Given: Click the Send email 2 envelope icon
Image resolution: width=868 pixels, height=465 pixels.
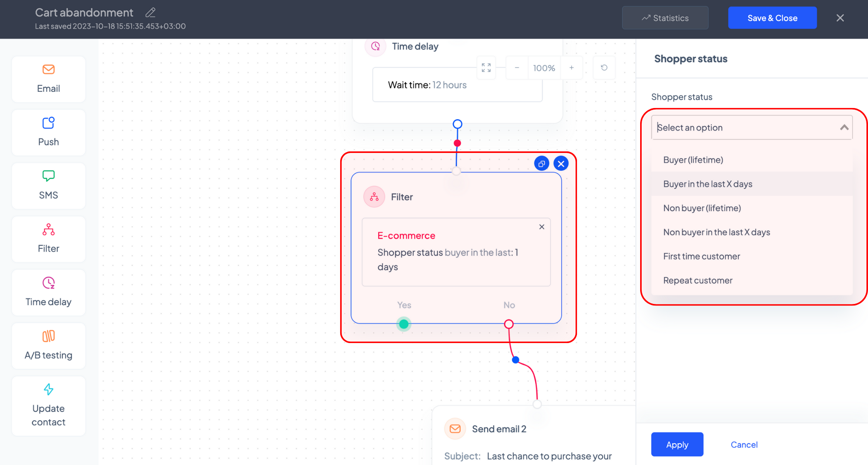Looking at the screenshot, I should tap(455, 429).
